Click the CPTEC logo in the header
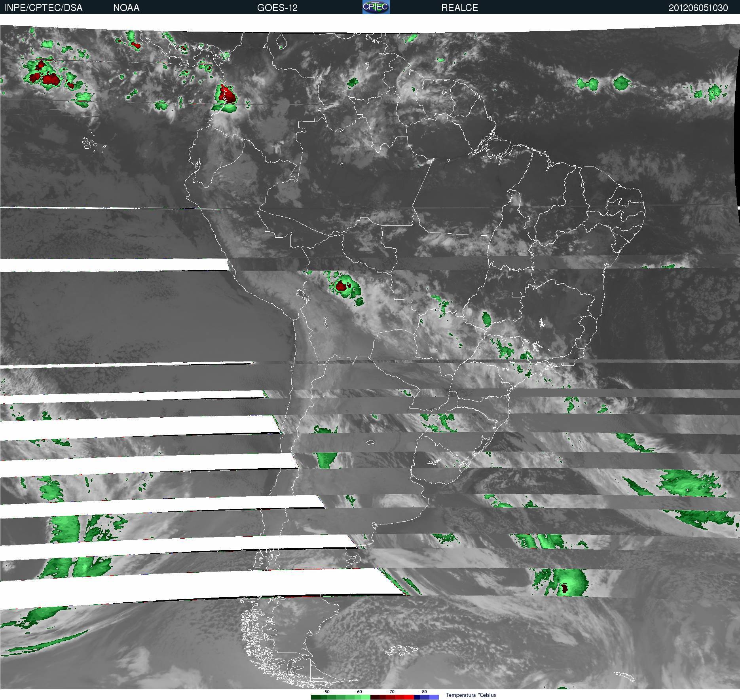 pyautogui.click(x=376, y=7)
